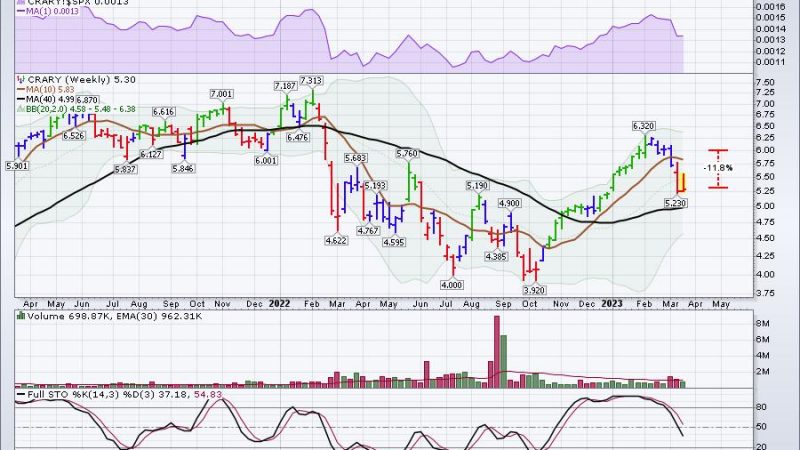Click the 3.920 lowest price label
This screenshot has width=800, height=450.
535,290
